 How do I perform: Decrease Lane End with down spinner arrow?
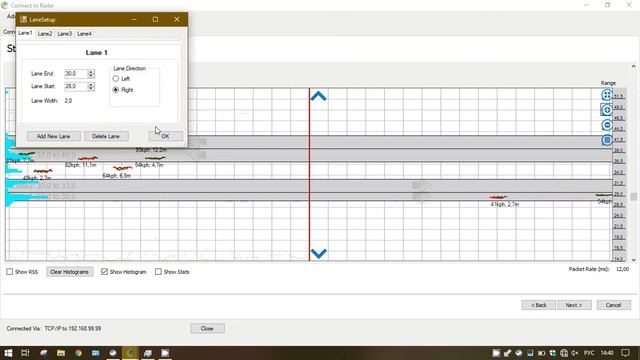pos(91,76)
